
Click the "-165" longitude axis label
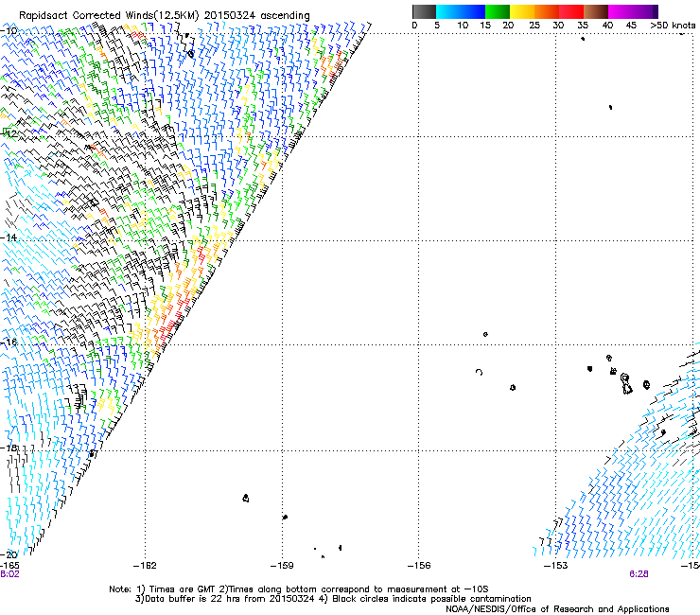[9, 566]
